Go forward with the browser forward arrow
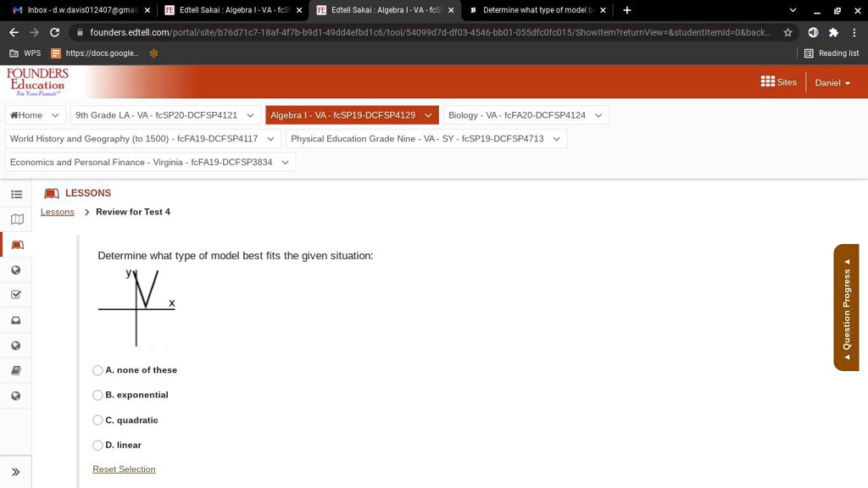 click(34, 33)
